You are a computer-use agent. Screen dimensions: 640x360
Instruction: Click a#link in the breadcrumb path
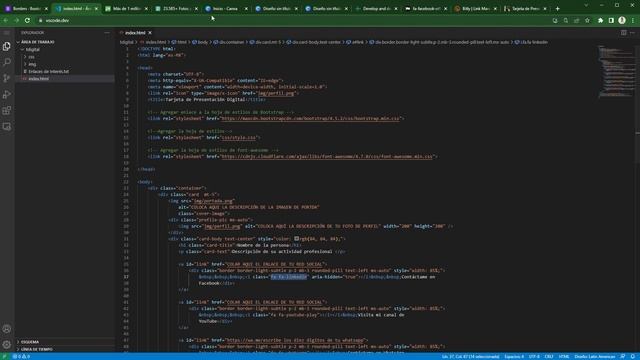355,42
